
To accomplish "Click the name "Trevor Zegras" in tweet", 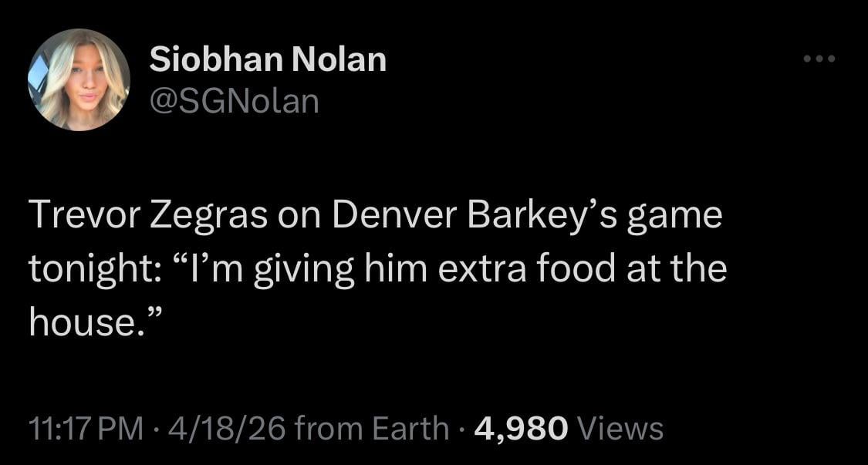I will [150, 217].
